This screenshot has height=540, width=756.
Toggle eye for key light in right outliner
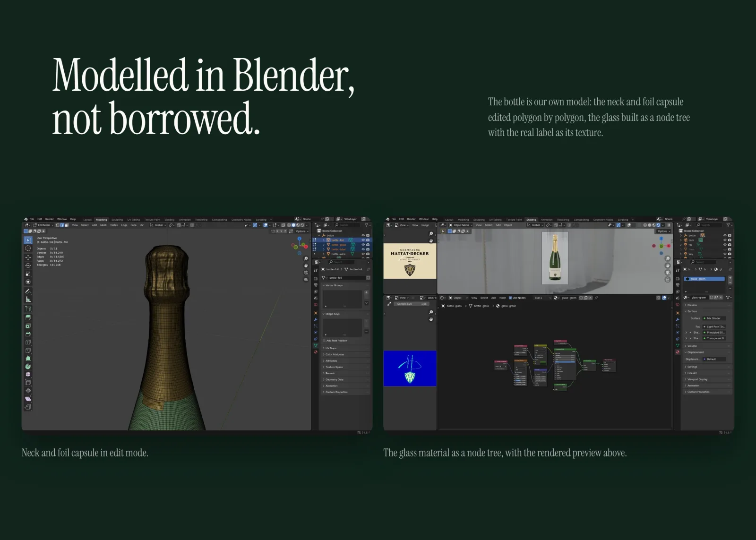pyautogui.click(x=725, y=254)
